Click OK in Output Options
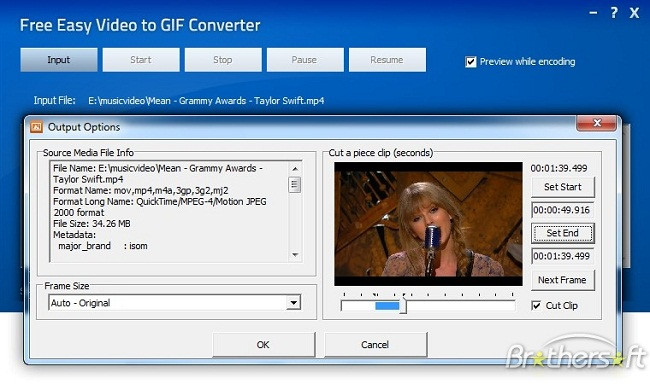This screenshot has width=650, height=384. pyautogui.click(x=263, y=345)
